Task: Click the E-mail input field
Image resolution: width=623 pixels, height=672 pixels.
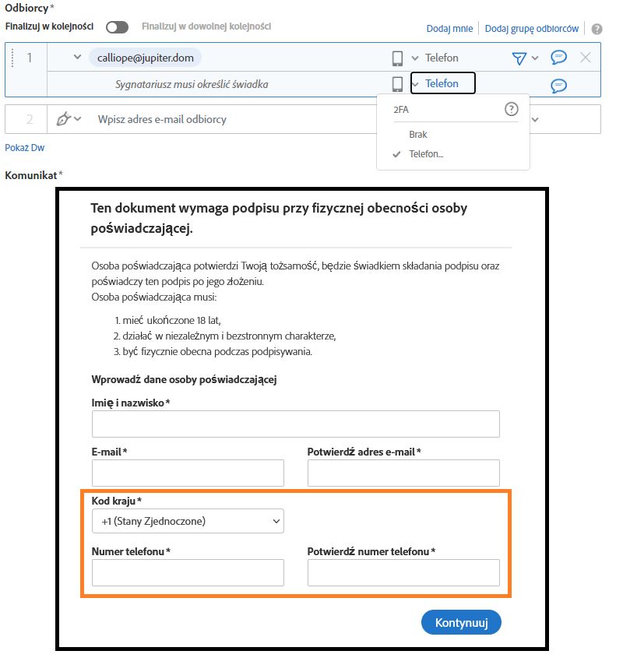Action: pyautogui.click(x=188, y=473)
